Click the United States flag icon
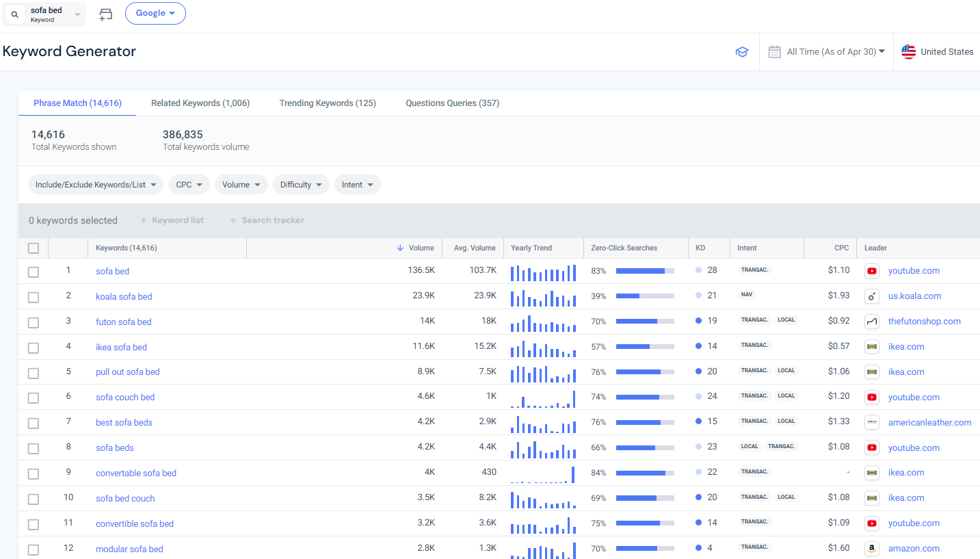Image resolution: width=980 pixels, height=559 pixels. coord(908,52)
